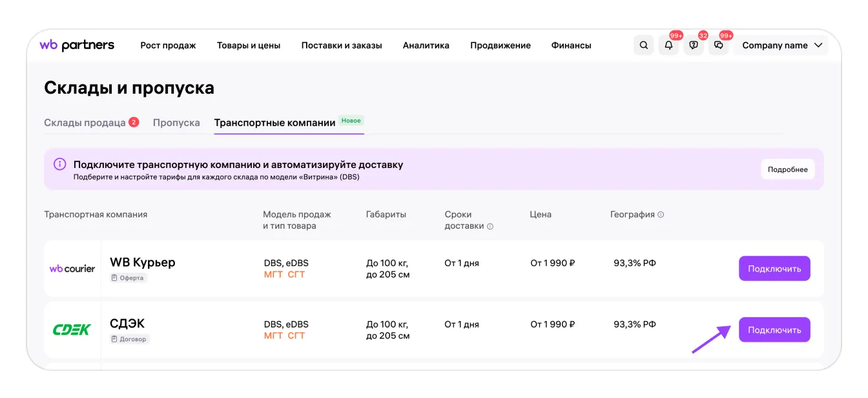Click МГТ tag in WB Курьер row

pyautogui.click(x=274, y=275)
